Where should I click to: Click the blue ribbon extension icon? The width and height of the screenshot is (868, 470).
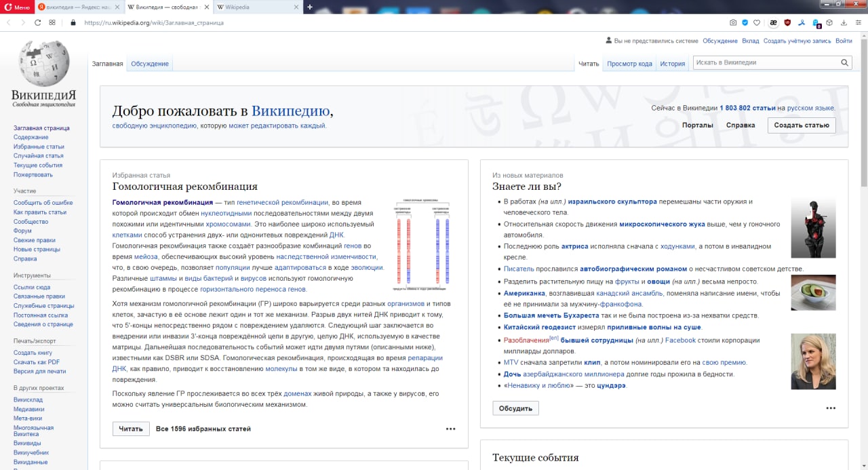coord(801,22)
